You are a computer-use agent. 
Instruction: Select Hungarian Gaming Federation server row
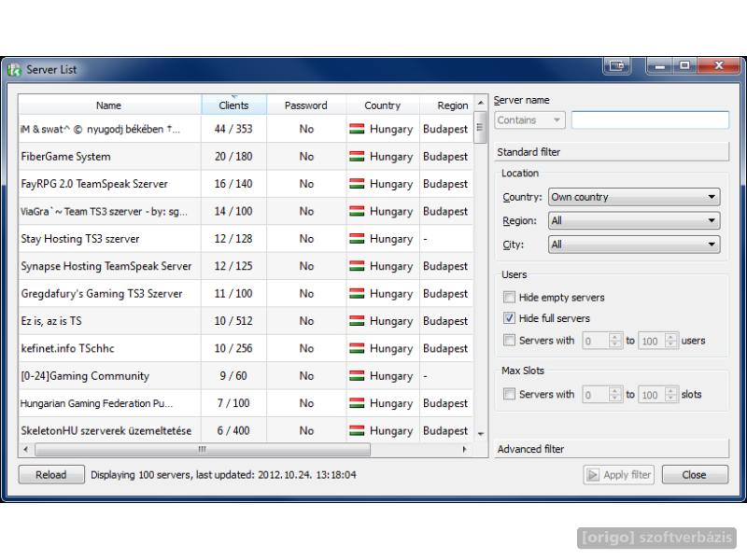point(246,403)
